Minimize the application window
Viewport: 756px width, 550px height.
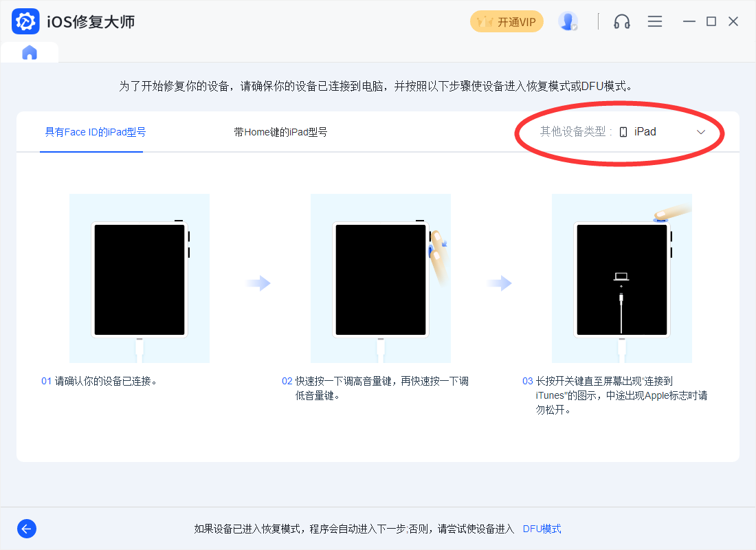(x=689, y=21)
